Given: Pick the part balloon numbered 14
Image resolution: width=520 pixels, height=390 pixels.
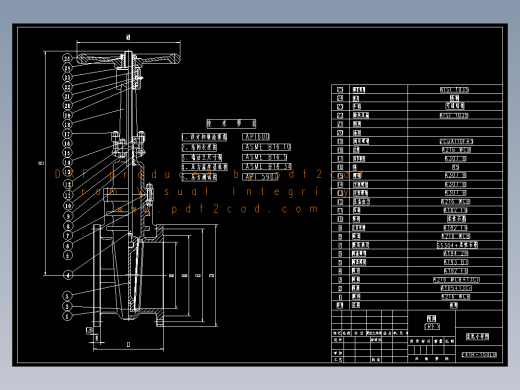Looking at the screenshot, I should pos(68,162).
